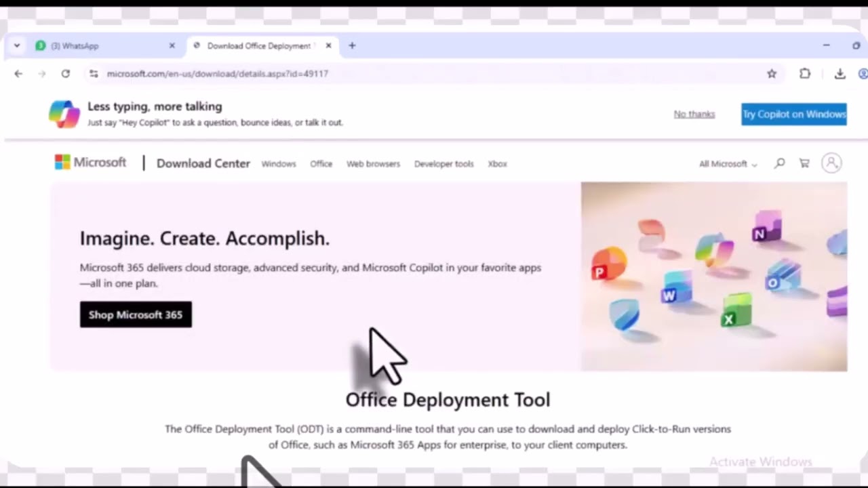
Task: Open the Office menu item
Action: pyautogui.click(x=321, y=164)
